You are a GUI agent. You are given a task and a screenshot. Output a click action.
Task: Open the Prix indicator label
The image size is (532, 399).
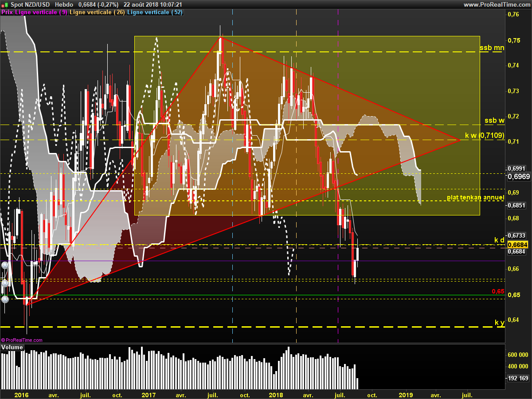point(7,12)
